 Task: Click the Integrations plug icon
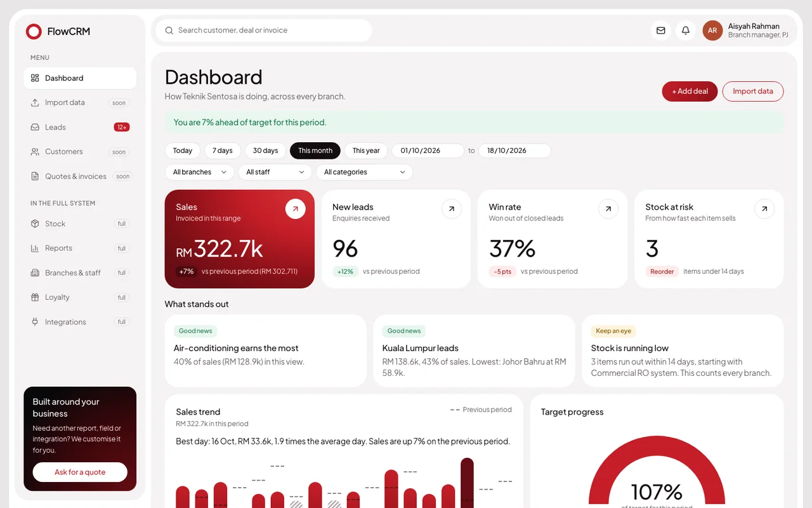click(35, 322)
